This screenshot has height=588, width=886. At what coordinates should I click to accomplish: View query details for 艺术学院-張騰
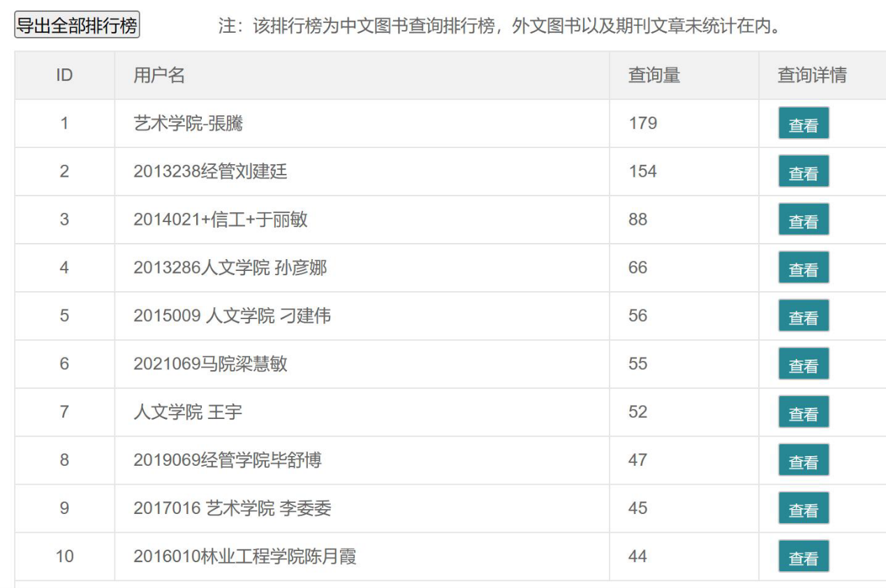coord(803,124)
